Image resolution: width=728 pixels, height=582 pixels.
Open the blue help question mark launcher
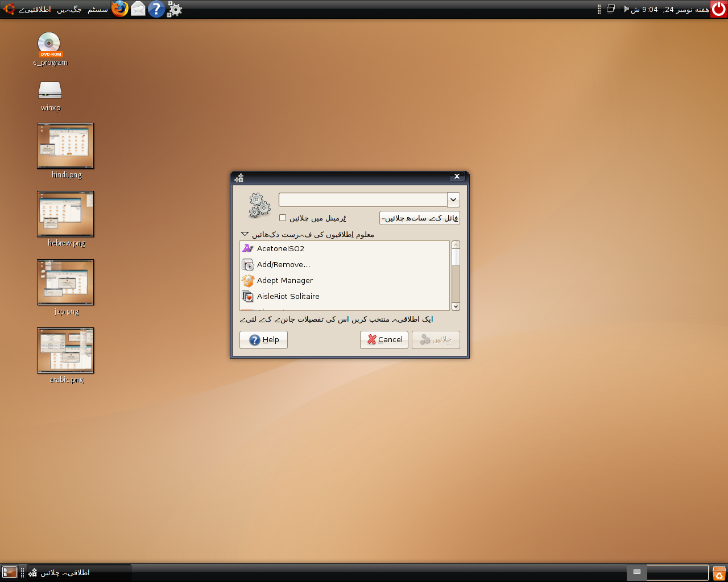tap(156, 9)
